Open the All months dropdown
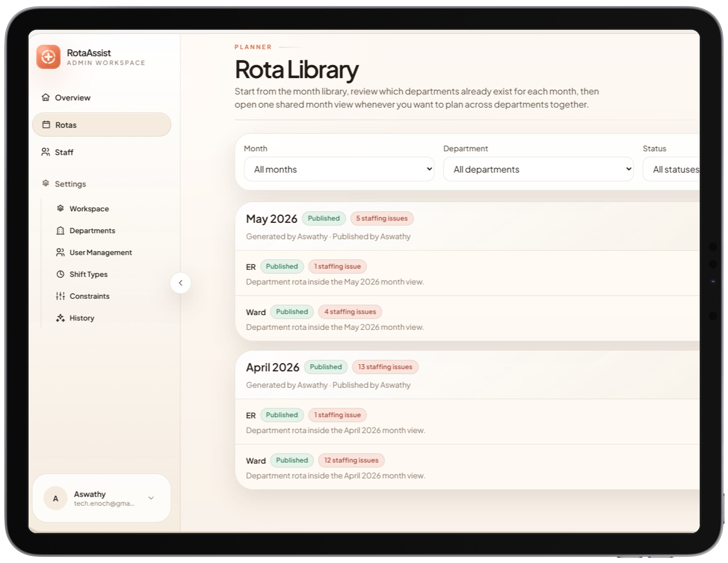This screenshot has height=563, width=728. coord(339,169)
